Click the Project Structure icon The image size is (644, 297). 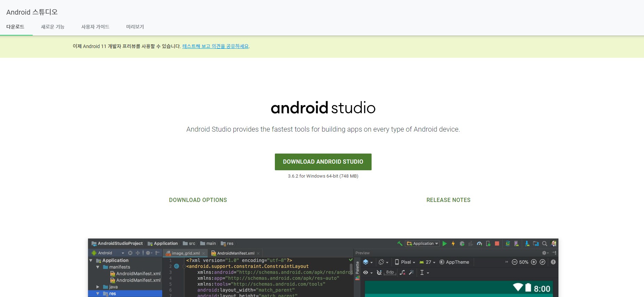536,244
